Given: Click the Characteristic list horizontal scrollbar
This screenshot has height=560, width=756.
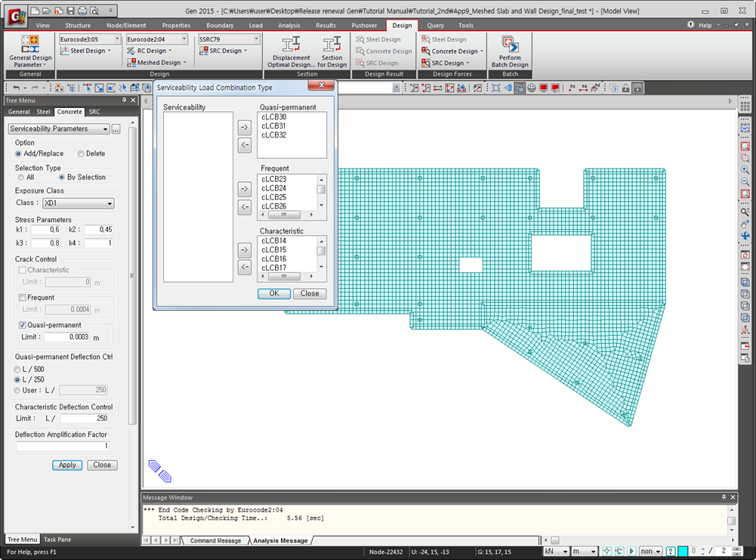Looking at the screenshot, I should point(287,277).
